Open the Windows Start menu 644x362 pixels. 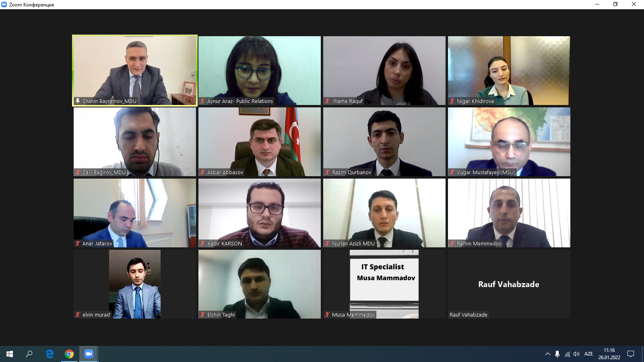click(10, 354)
